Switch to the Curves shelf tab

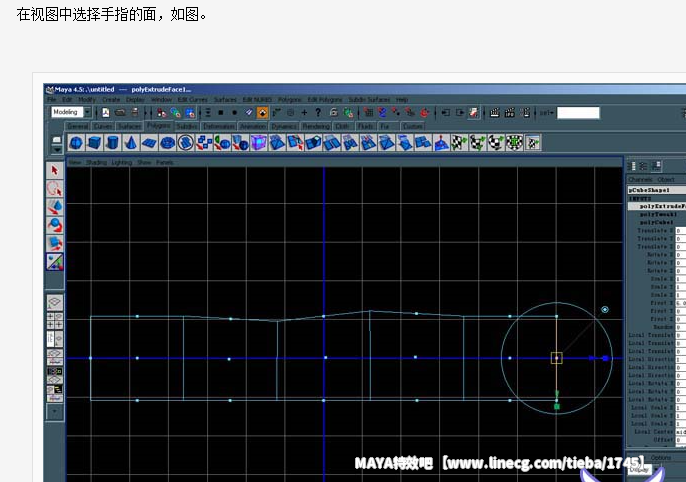coord(103,126)
